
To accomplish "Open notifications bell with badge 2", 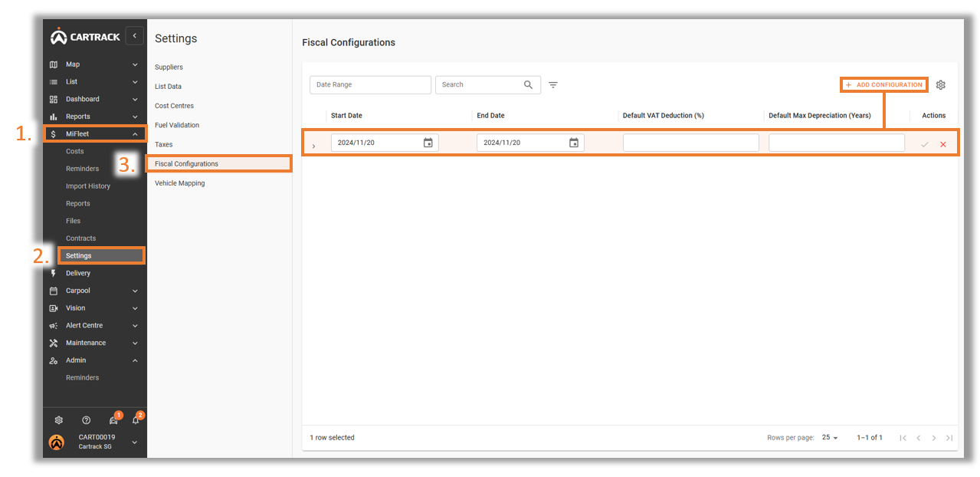I will 136,419.
